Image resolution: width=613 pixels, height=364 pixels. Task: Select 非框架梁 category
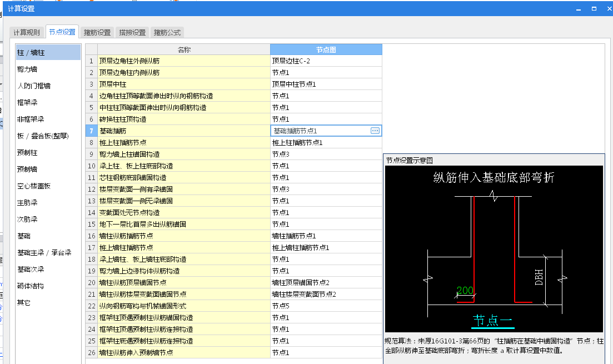pos(48,119)
